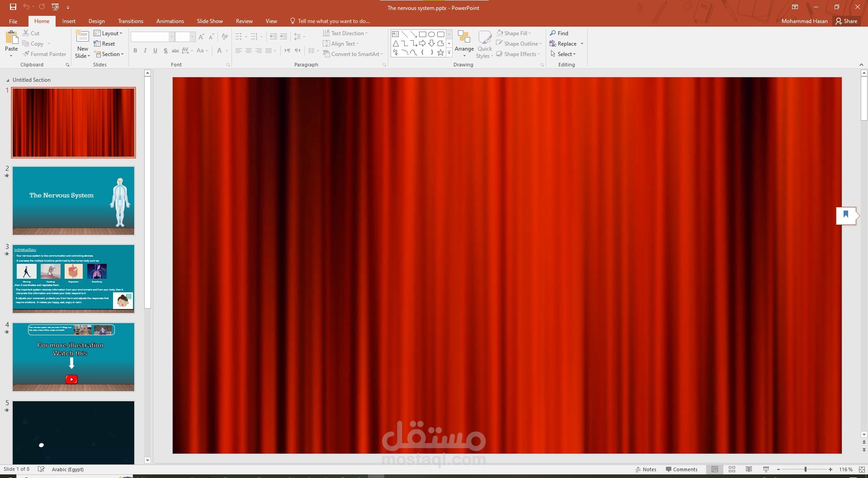Clear all formatting eraser icon
The image size is (868, 478).
coord(225,37)
